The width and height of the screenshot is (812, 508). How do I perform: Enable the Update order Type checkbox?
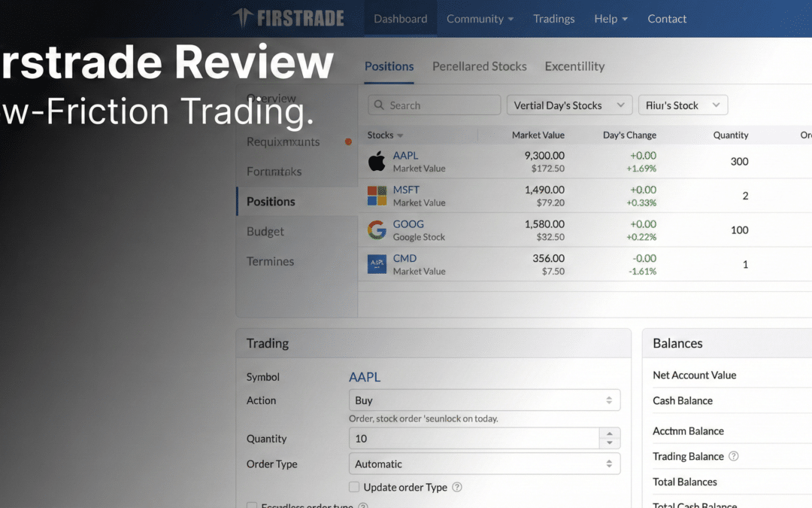[353, 487]
